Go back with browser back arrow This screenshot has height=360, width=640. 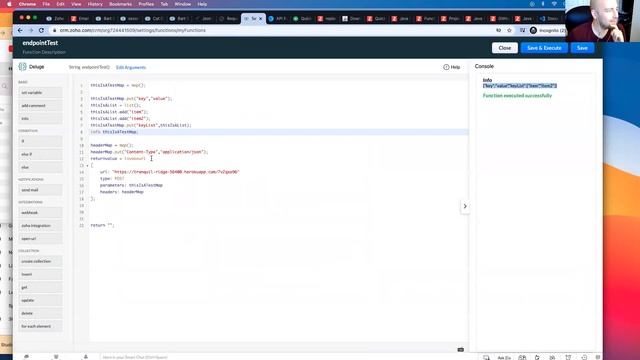pyautogui.click(x=20, y=30)
